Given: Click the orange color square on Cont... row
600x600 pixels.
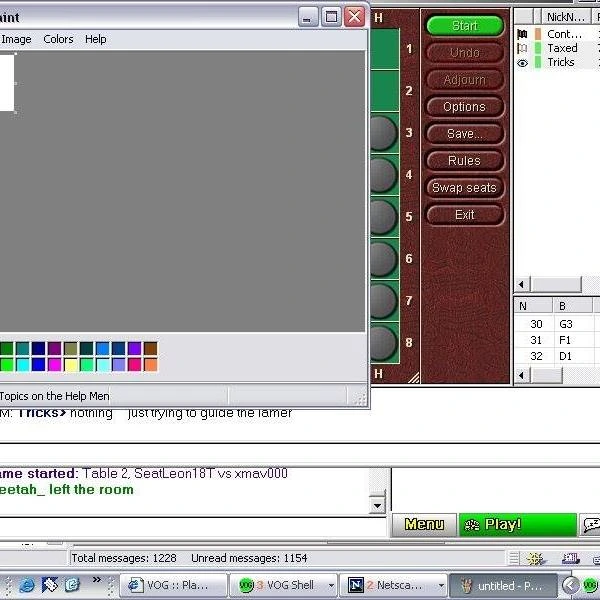Looking at the screenshot, I should point(538,34).
